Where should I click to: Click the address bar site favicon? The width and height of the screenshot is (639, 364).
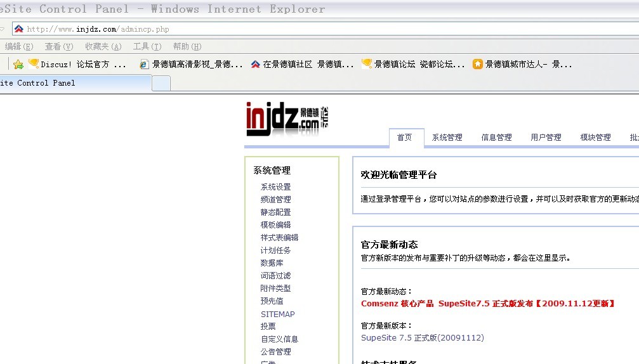[x=19, y=29]
